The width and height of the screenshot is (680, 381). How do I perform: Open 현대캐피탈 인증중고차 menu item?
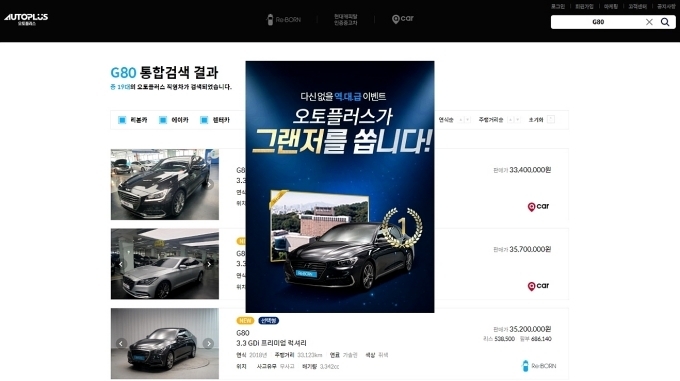click(x=346, y=20)
